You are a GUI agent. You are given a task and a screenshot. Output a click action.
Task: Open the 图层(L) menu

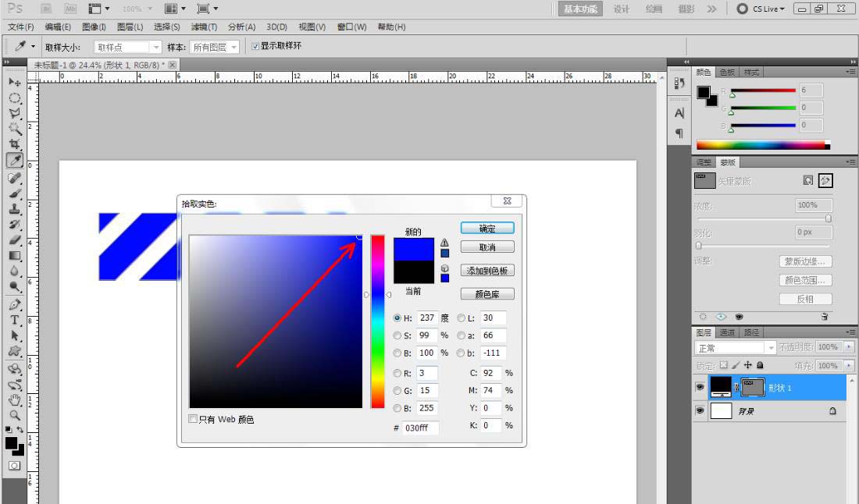[x=130, y=27]
